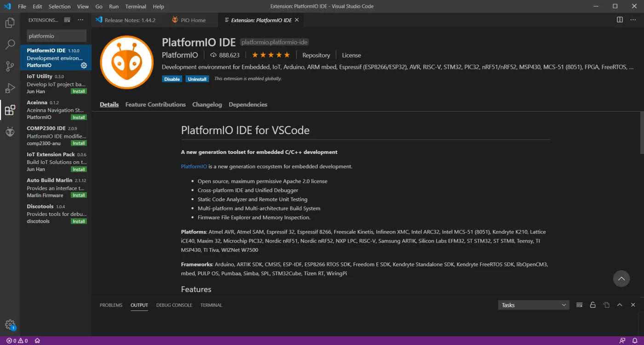This screenshot has width=644, height=345.
Task: Open the Manage gear at bottom of activity bar
Action: (10, 324)
